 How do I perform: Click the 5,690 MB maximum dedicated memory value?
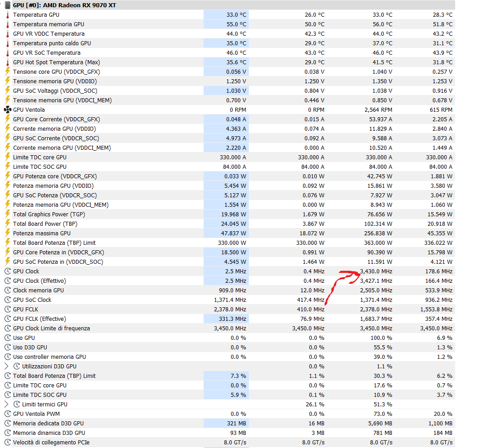pyautogui.click(x=380, y=423)
